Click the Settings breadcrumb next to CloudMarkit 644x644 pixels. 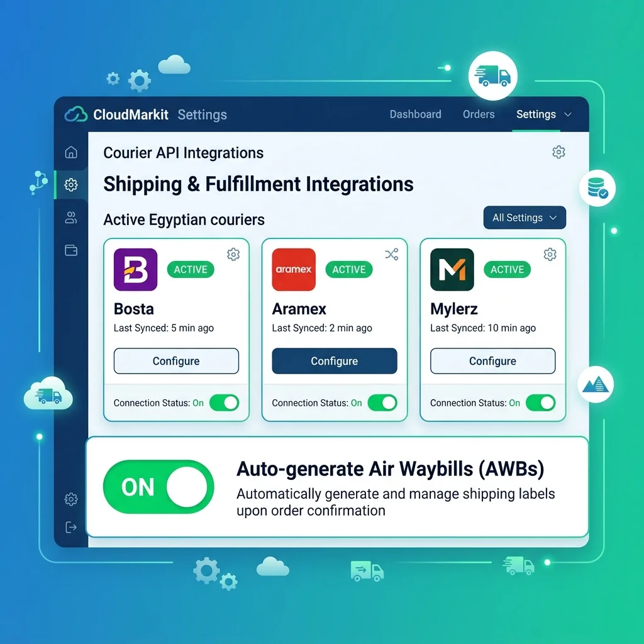[202, 114]
